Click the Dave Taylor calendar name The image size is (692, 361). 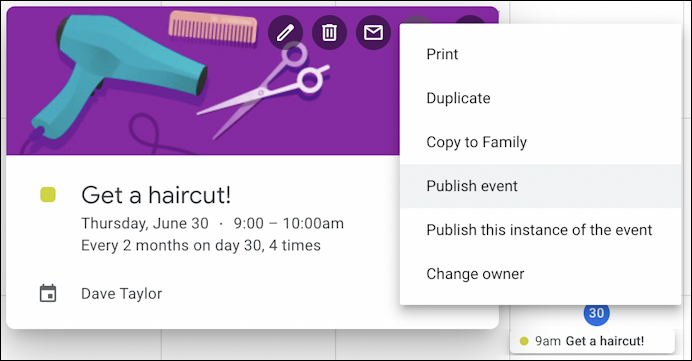pyautogui.click(x=121, y=294)
